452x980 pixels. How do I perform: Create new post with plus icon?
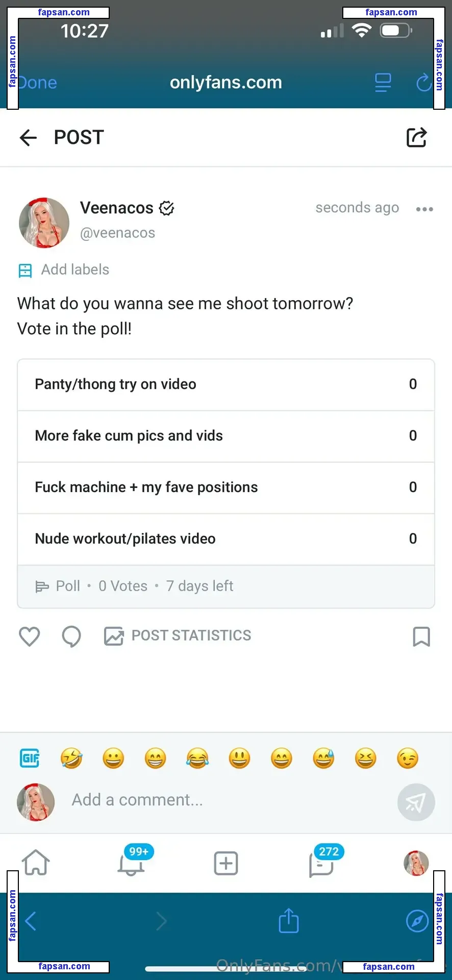(226, 864)
